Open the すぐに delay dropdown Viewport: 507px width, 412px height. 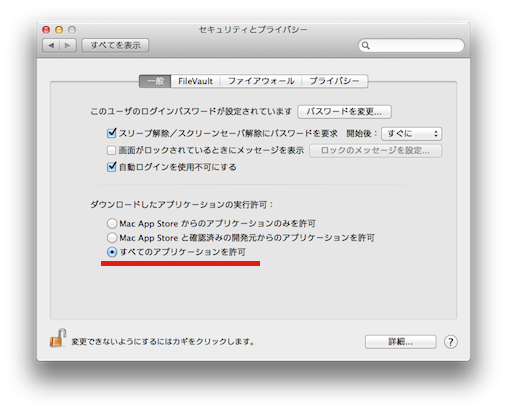pyautogui.click(x=411, y=134)
